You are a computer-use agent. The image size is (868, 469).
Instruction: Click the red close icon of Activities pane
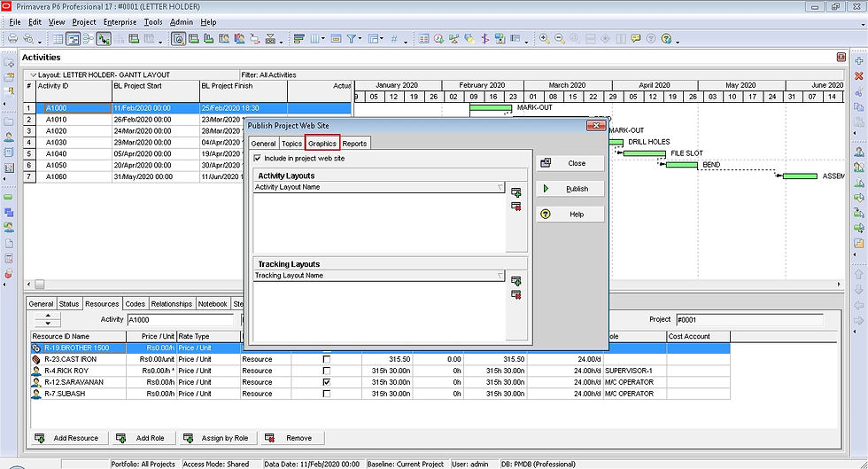click(x=841, y=57)
